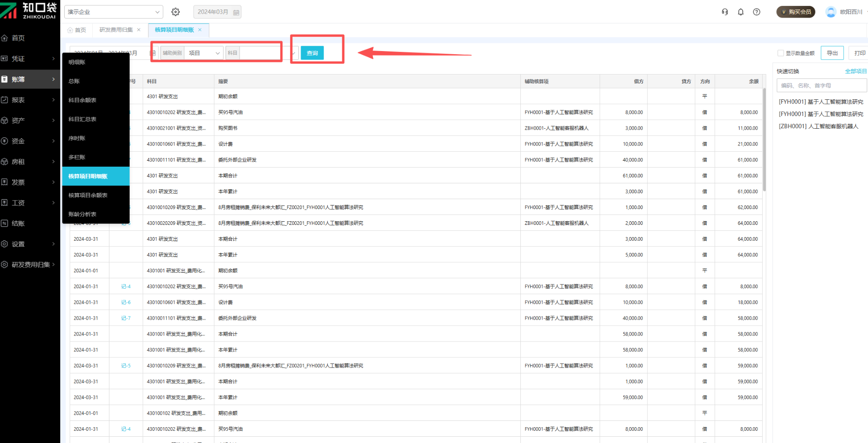Click the 首页 home icon in sidebar
The image size is (868, 443).
point(5,38)
